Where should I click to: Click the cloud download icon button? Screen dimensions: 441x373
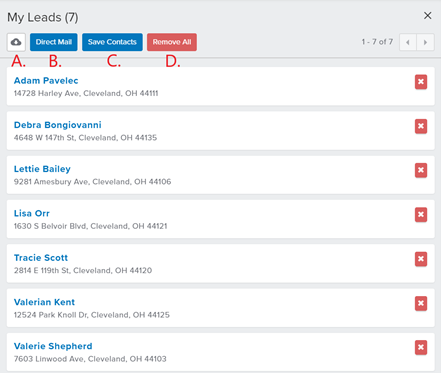pos(16,42)
